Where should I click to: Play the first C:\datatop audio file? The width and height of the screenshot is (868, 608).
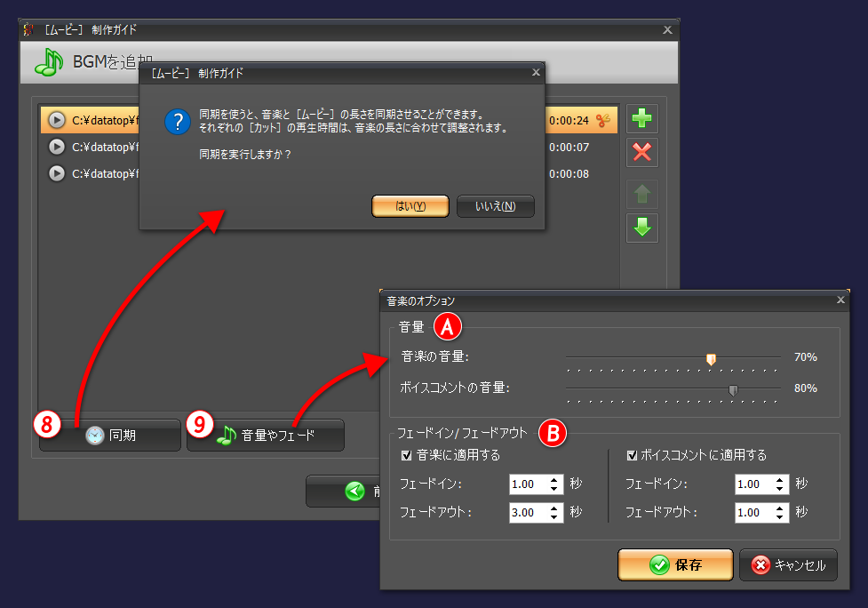click(x=55, y=119)
